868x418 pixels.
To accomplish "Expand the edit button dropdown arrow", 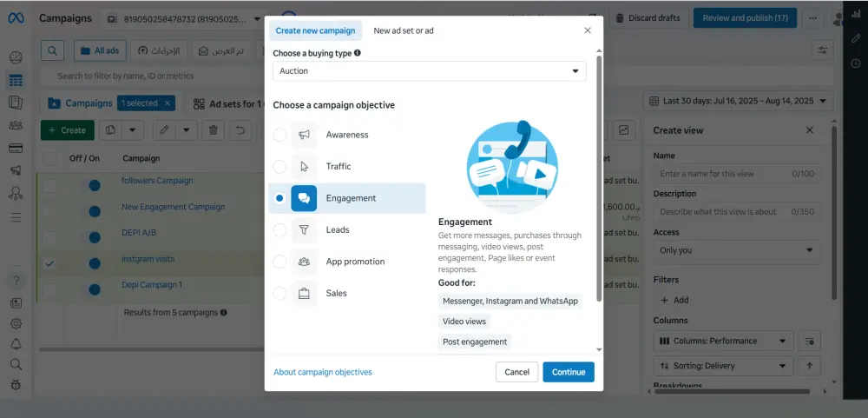I will pos(186,130).
